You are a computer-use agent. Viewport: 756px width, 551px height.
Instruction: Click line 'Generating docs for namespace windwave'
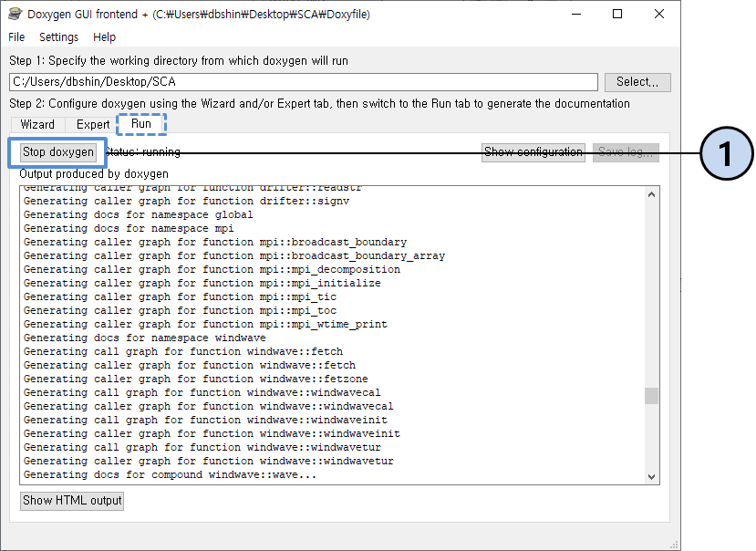(x=145, y=338)
